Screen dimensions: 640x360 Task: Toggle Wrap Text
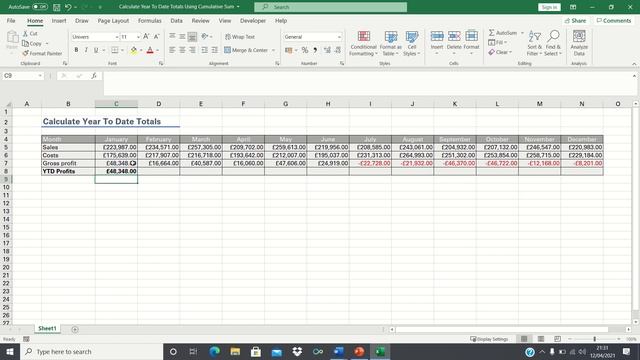(240, 37)
